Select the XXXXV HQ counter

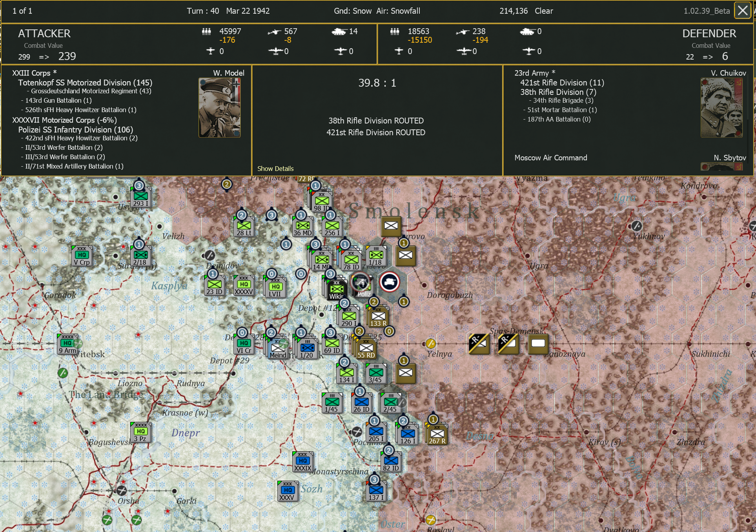pyautogui.click(x=244, y=286)
